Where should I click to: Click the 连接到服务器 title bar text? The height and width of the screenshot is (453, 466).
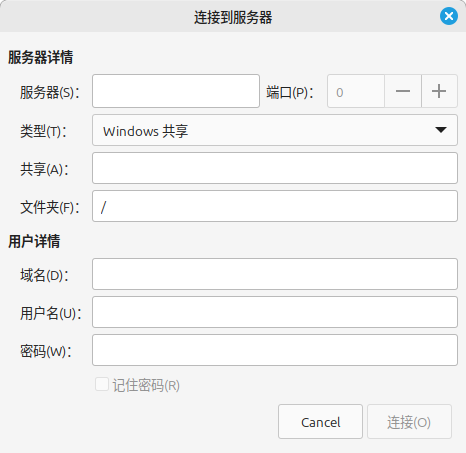coord(233,17)
